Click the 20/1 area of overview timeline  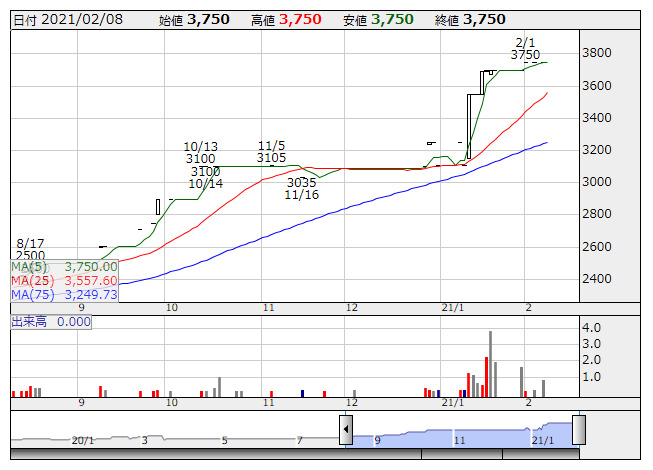pos(82,440)
